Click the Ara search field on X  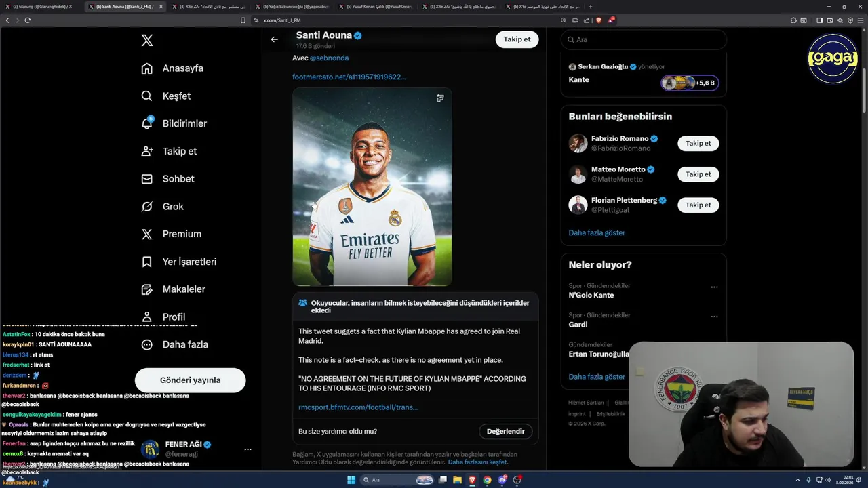pos(644,39)
